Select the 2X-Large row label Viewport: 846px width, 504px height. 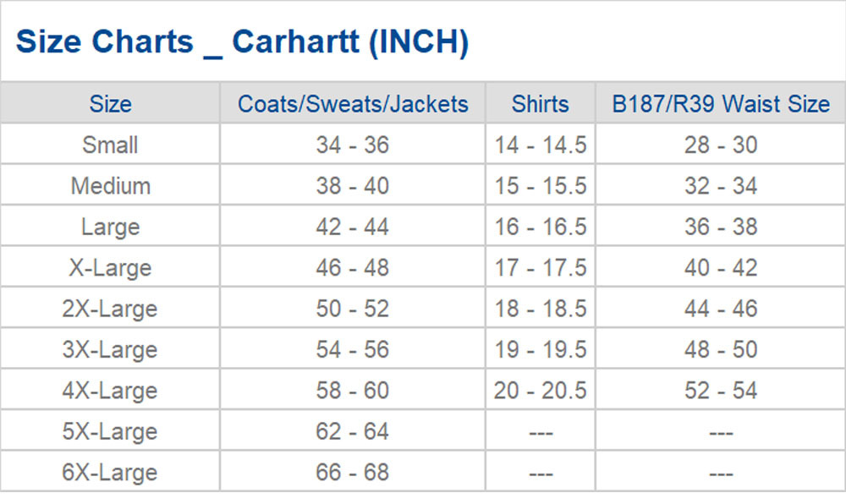(x=110, y=309)
